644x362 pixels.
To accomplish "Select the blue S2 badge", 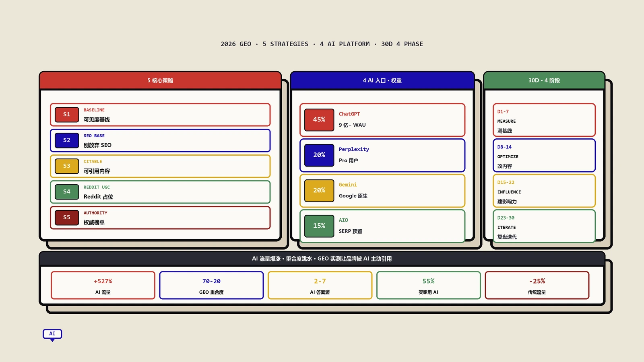I will tap(67, 140).
